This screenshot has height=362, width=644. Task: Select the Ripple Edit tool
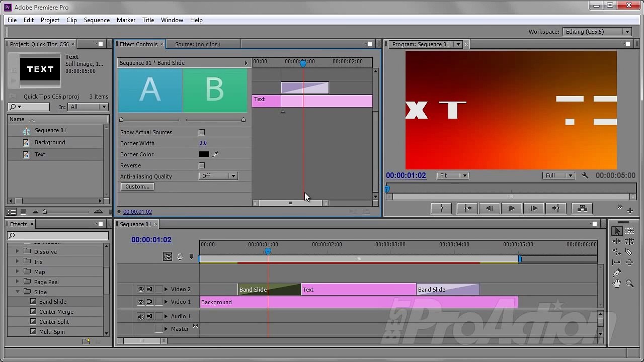(x=617, y=241)
